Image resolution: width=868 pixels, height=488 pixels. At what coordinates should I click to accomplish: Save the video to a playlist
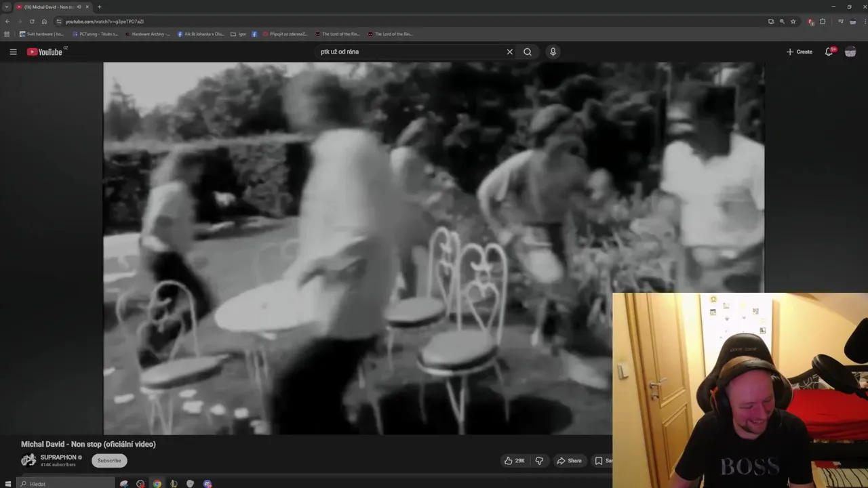pos(603,460)
